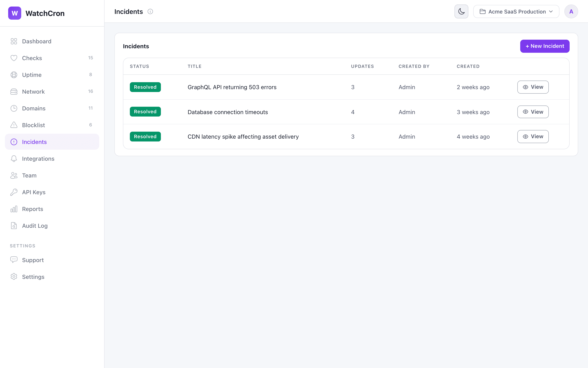View the CDN latency spike incident
Screen dimensions: 588x368
pos(533,137)
